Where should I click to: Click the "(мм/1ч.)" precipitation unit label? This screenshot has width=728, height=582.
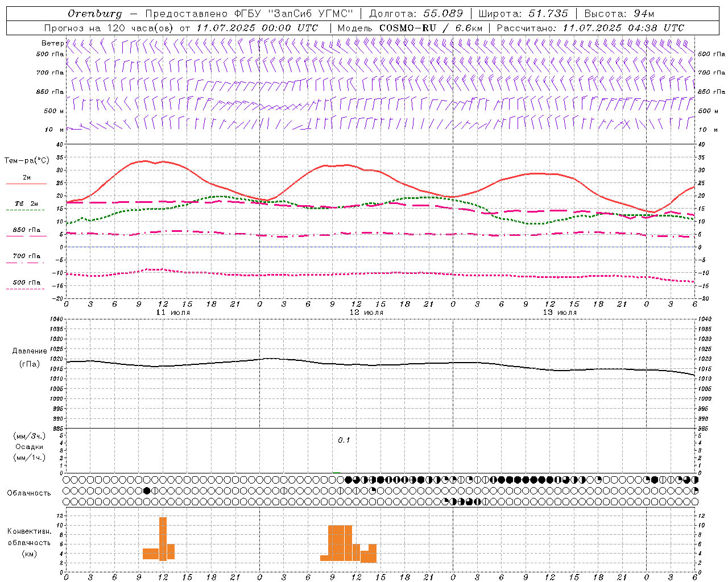pos(30,458)
